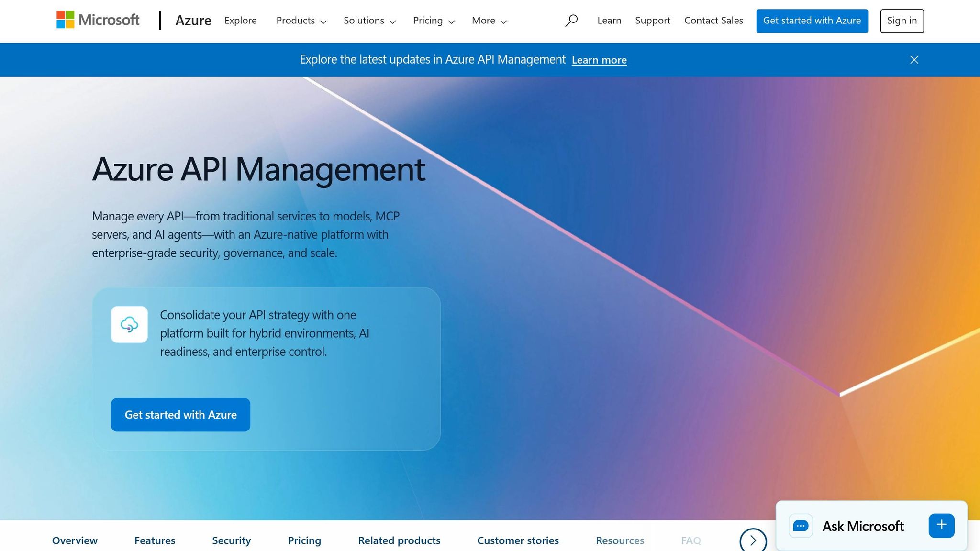
Task: Switch to the Pricing section tab
Action: (304, 540)
